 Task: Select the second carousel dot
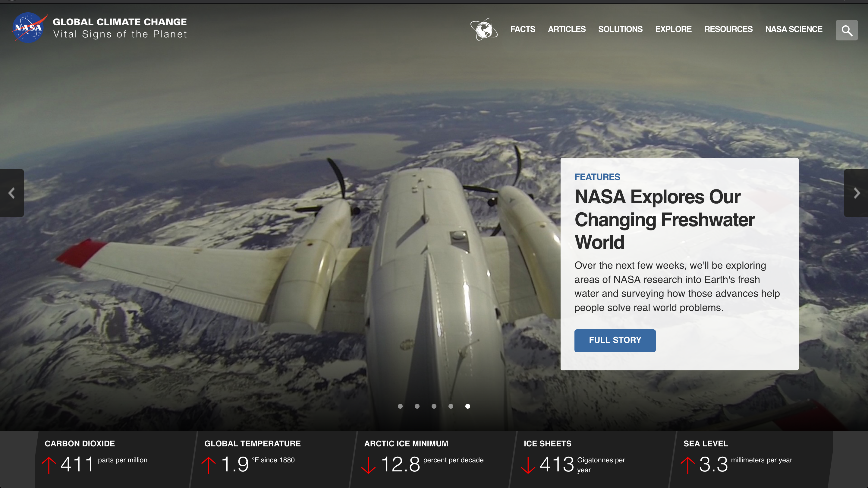(417, 406)
